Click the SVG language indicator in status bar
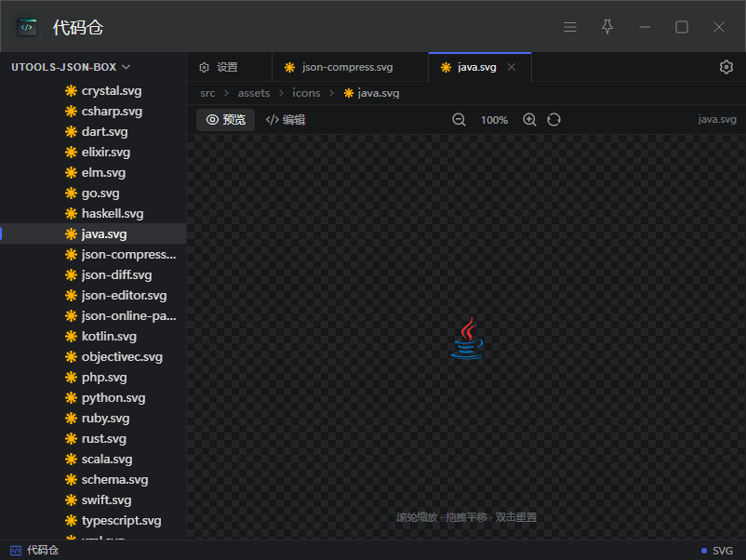This screenshot has width=746, height=560. 722,551
